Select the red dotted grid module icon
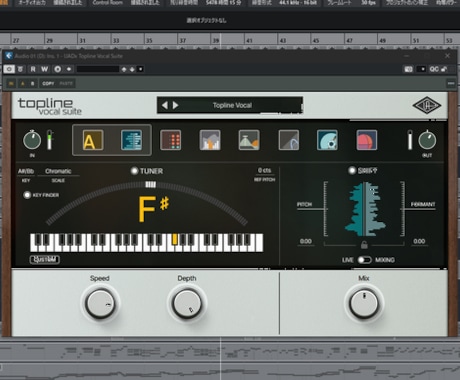 171,140
